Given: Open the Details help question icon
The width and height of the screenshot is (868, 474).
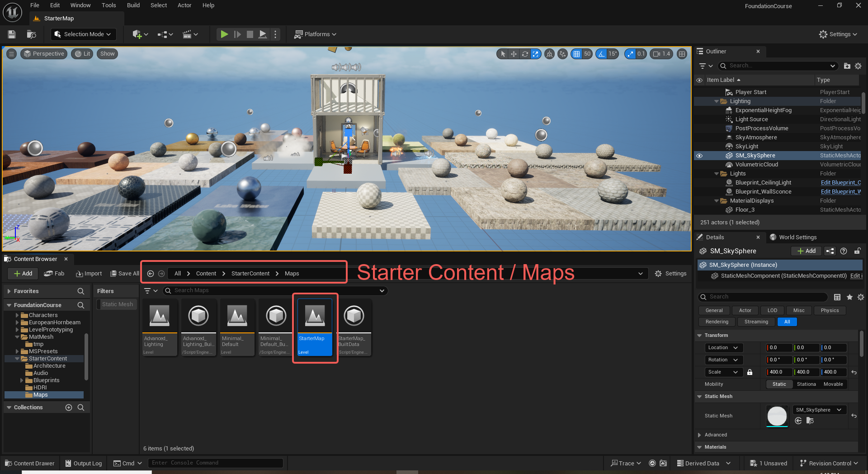Looking at the screenshot, I should pos(844,251).
